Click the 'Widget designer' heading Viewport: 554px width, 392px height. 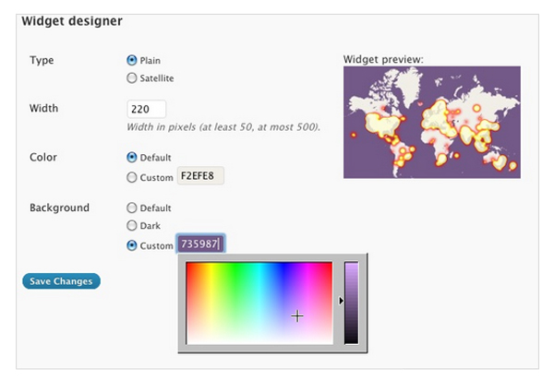(x=72, y=21)
